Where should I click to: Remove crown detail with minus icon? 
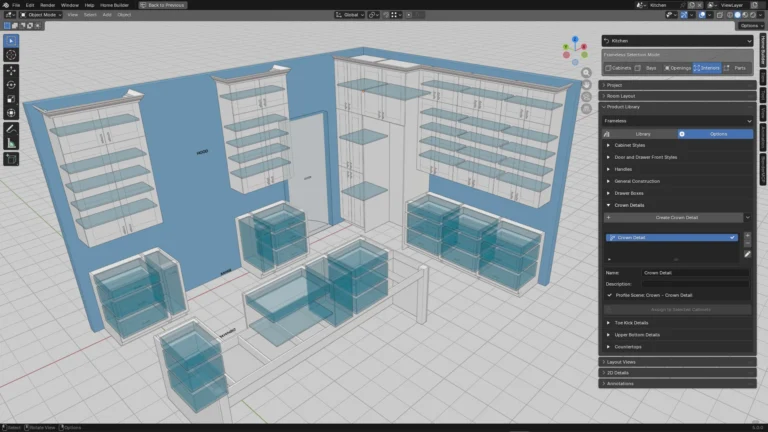coord(747,243)
